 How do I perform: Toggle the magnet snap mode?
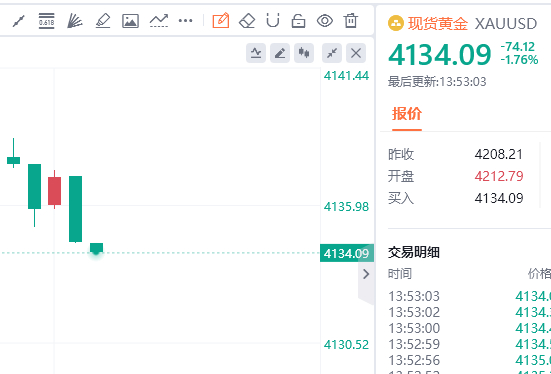click(273, 20)
